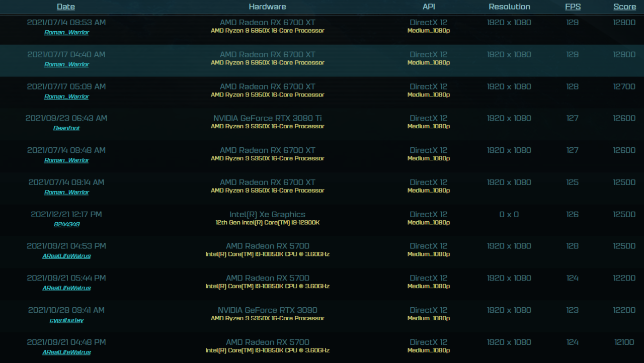Click Medium_1080p in the Intel Xe Graphics row
The width and height of the screenshot is (644, 363).
[428, 222]
